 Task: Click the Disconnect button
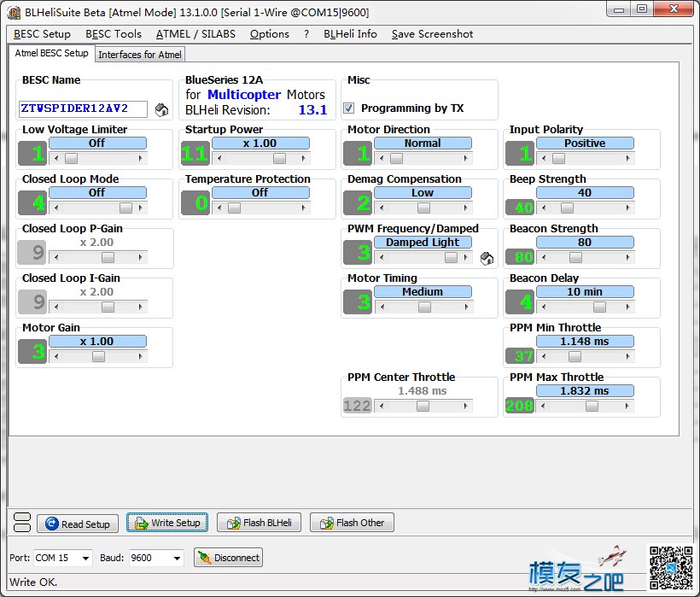[228, 558]
